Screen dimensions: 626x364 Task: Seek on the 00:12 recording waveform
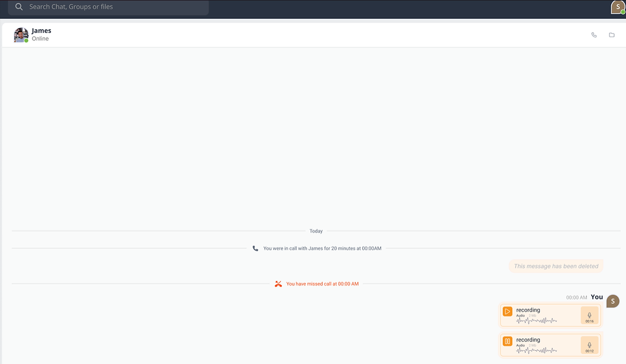click(x=536, y=350)
